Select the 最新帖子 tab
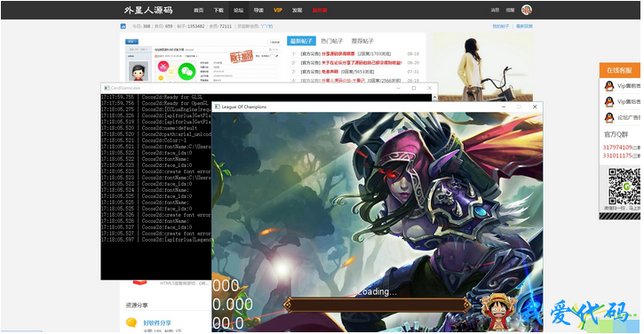 point(301,41)
